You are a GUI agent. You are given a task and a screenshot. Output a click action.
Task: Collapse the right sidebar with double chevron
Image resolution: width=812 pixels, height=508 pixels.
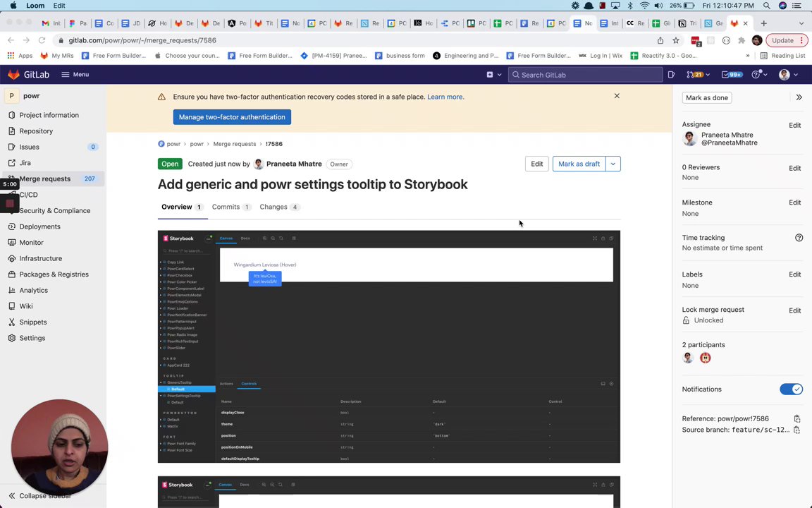pos(799,97)
